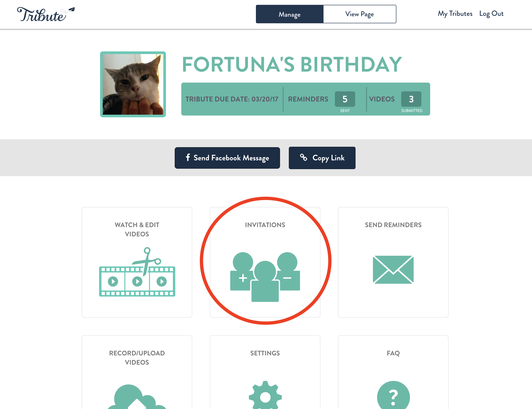Open the film strip scissors icon
532x409 pixels.
[x=137, y=272]
